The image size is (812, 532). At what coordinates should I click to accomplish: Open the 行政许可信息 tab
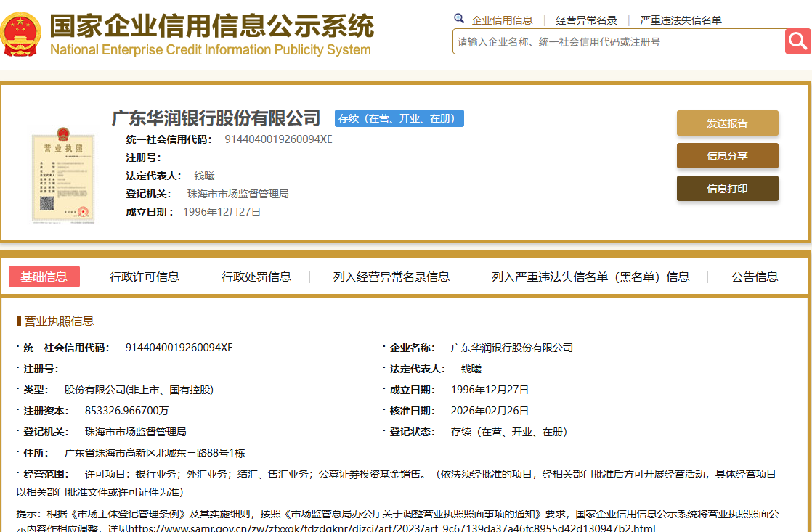pos(145,277)
